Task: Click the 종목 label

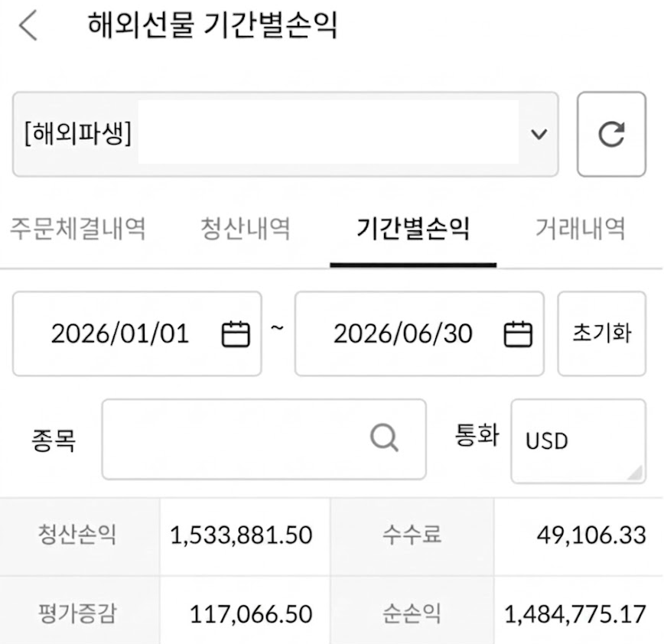Action: click(54, 441)
